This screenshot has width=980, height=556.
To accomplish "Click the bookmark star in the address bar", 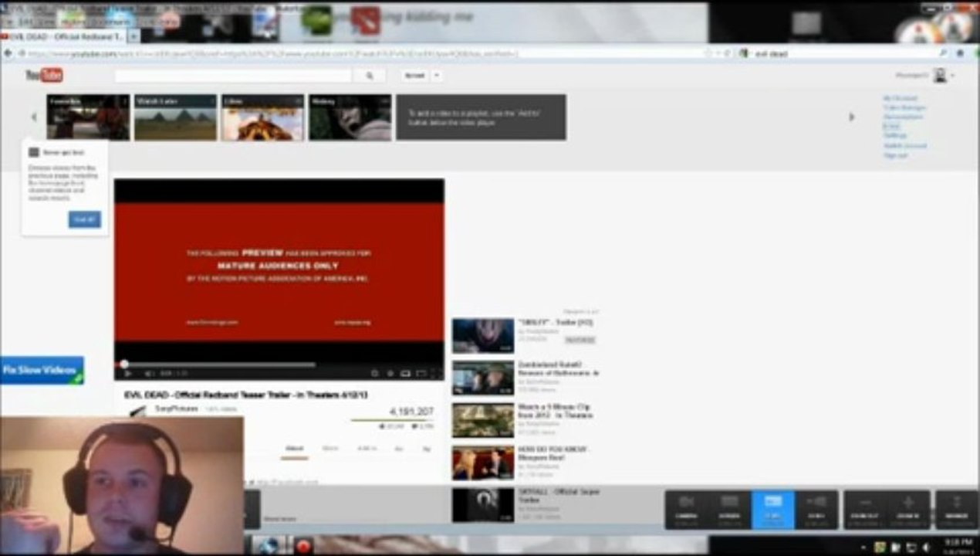I will (x=708, y=53).
